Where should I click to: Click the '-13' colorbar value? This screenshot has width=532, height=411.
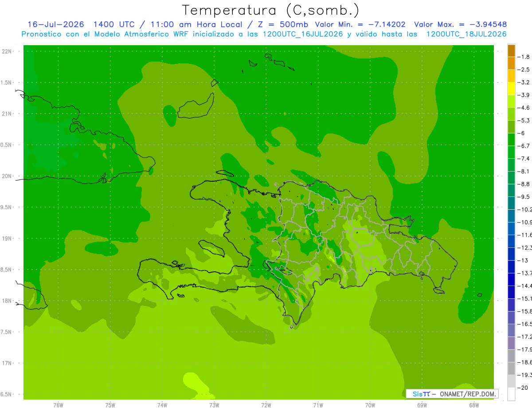point(522,261)
